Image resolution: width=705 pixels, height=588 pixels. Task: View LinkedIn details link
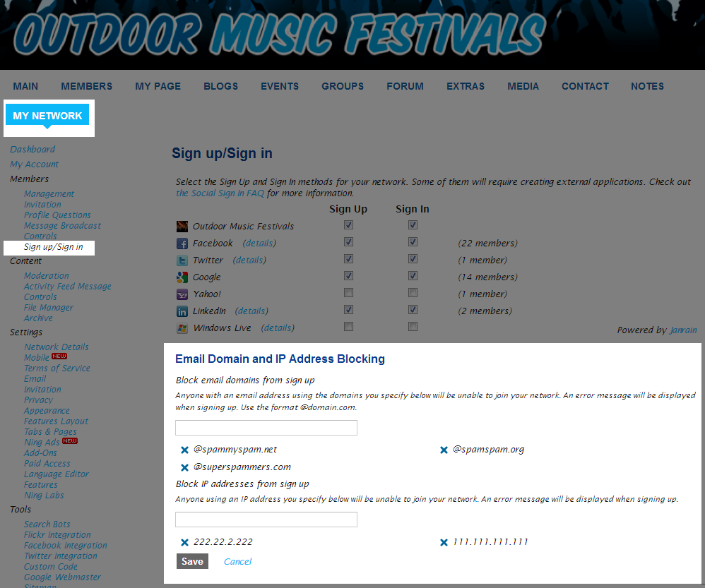click(x=251, y=311)
